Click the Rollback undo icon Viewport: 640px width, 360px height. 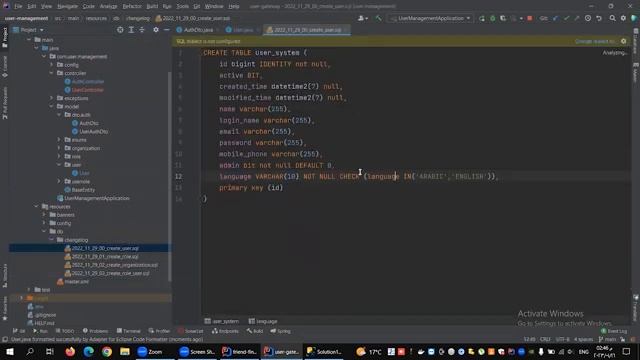pyautogui.click(x=599, y=18)
